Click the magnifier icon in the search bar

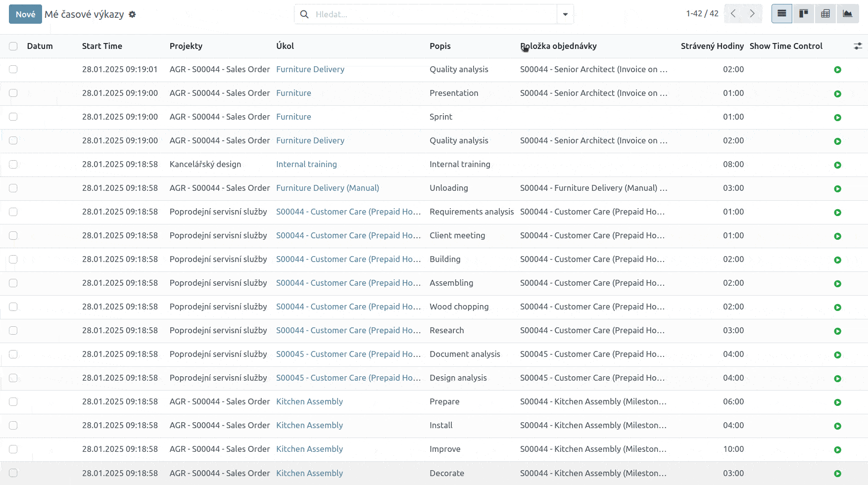coord(304,14)
